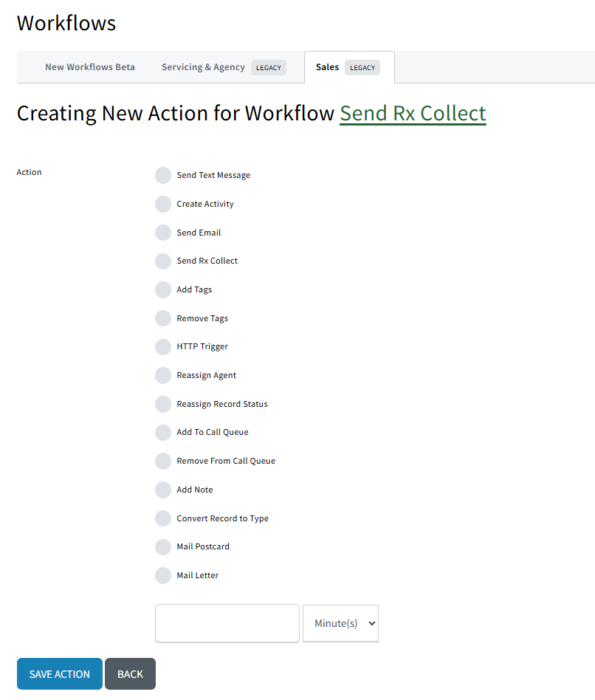Select Convert Record to Type option
The width and height of the screenshot is (595, 700).
click(x=163, y=518)
